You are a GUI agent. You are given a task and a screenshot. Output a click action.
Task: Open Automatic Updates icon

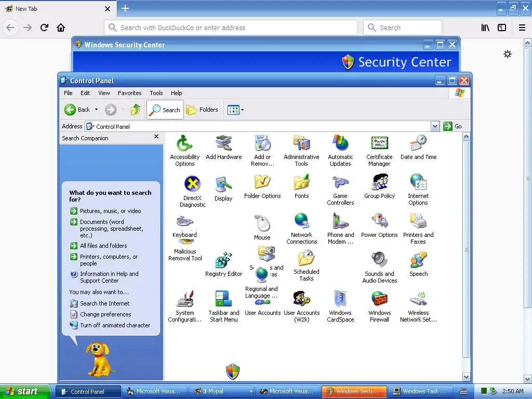pos(340,150)
